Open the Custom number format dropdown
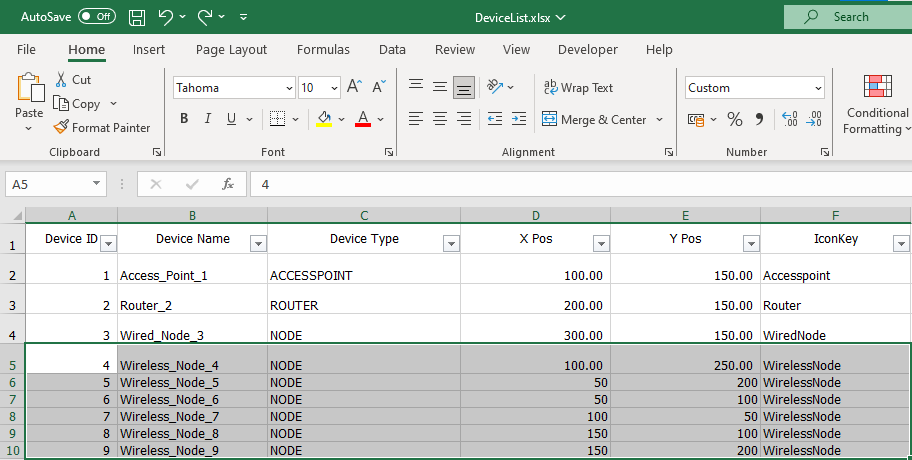Screen dimensions: 912x460 (x=818, y=88)
